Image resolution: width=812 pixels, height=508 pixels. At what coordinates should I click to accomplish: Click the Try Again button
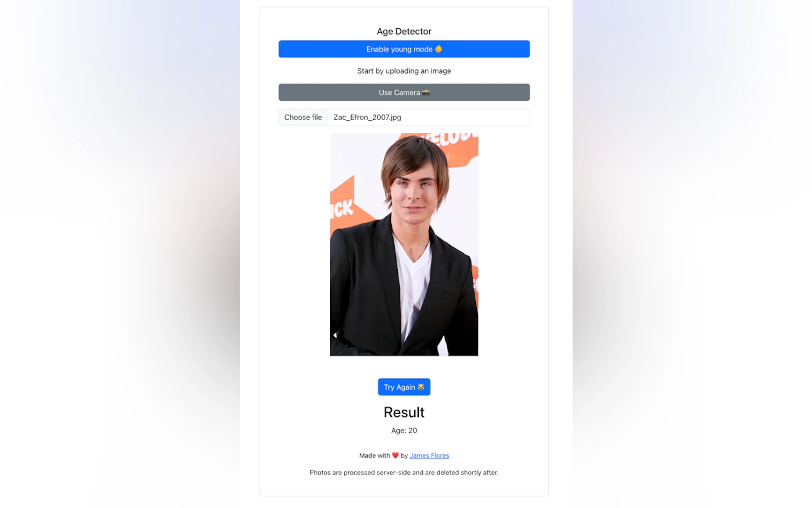pos(404,387)
